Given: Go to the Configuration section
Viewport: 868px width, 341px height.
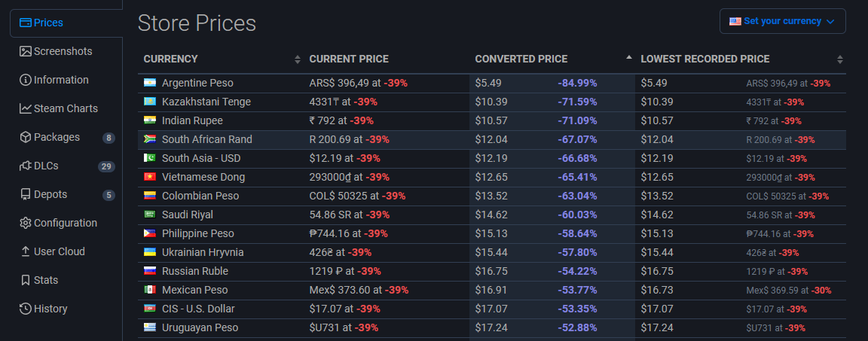Looking at the screenshot, I should click(66, 224).
